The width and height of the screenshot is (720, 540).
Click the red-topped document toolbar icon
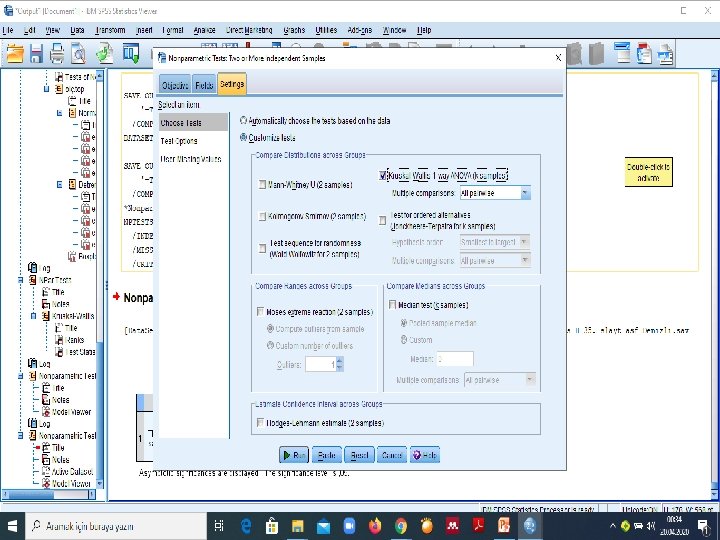(x=644, y=53)
